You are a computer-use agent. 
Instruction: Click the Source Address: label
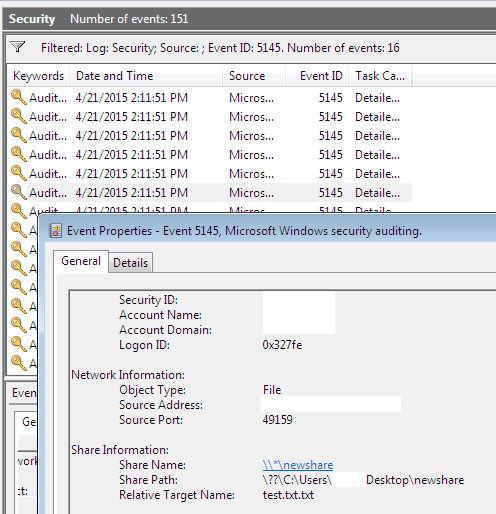click(x=161, y=405)
